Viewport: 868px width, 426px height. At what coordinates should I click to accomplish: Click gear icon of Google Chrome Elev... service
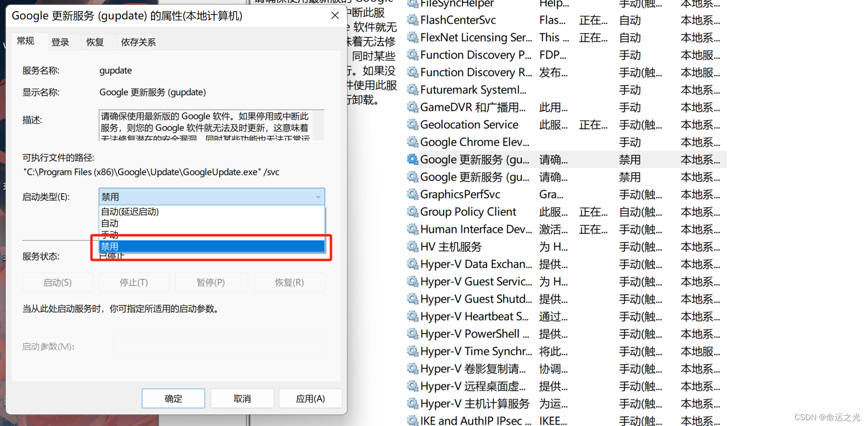(412, 142)
